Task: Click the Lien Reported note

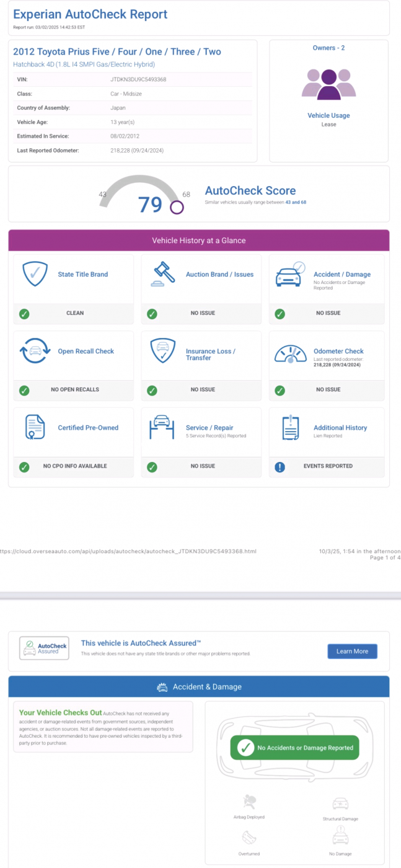Action: tap(328, 436)
